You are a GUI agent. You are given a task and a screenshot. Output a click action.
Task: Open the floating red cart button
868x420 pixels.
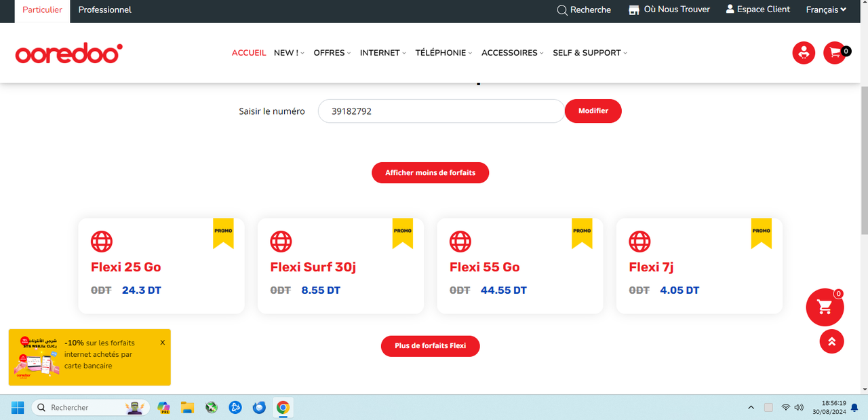click(825, 307)
